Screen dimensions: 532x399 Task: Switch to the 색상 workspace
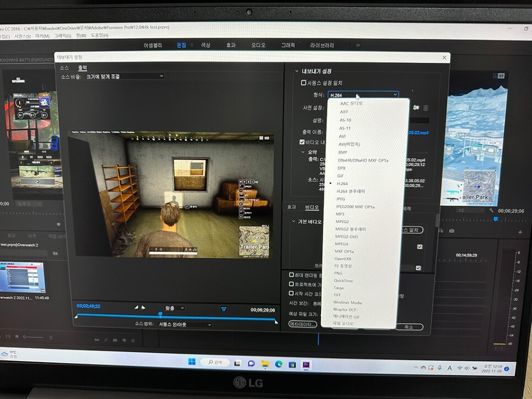(x=205, y=45)
